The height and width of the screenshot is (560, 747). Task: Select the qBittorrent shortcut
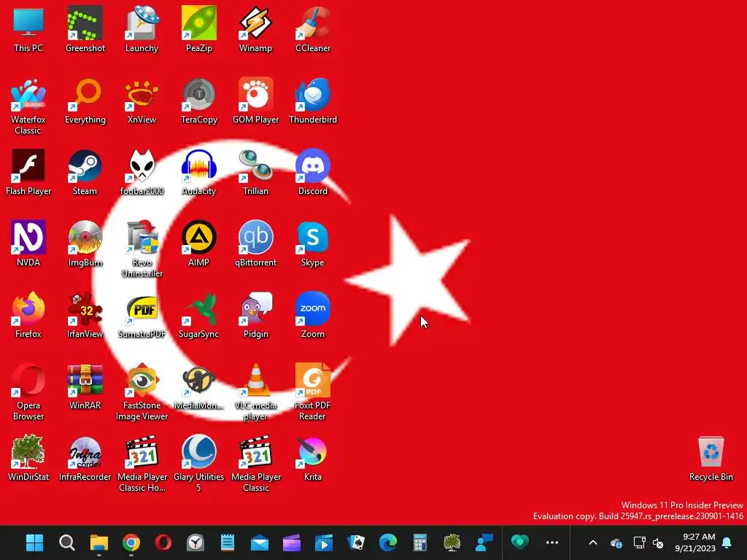coord(256,244)
